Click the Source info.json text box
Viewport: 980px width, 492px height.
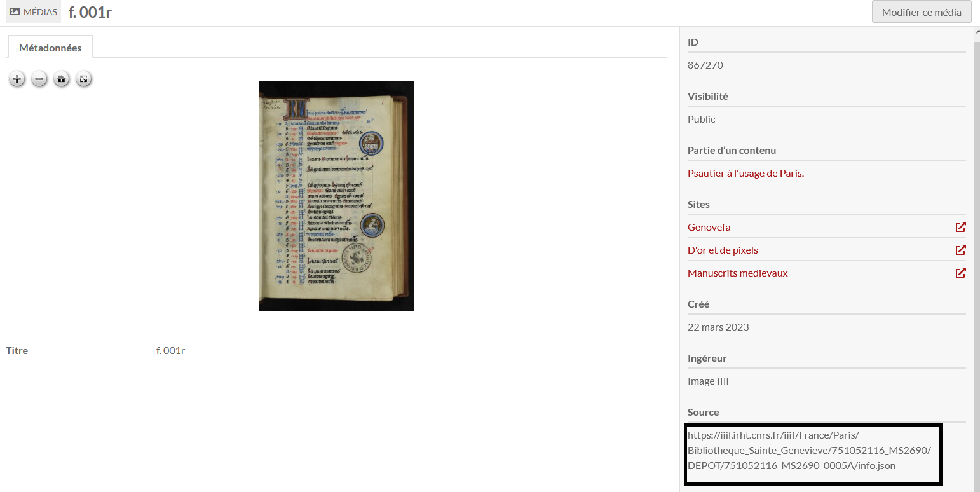click(x=812, y=454)
